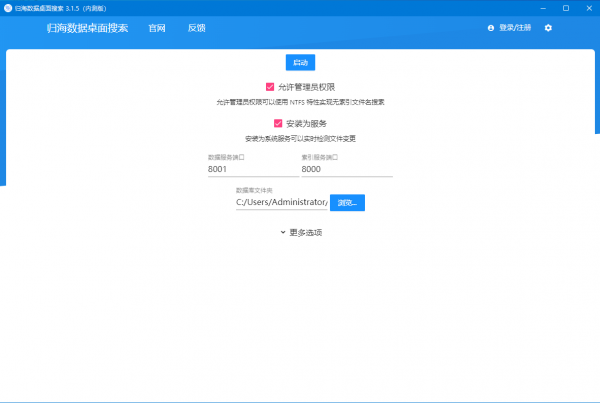This screenshot has height=403, width=600.
Task: Click the 浏览 browse button
Action: pos(347,203)
